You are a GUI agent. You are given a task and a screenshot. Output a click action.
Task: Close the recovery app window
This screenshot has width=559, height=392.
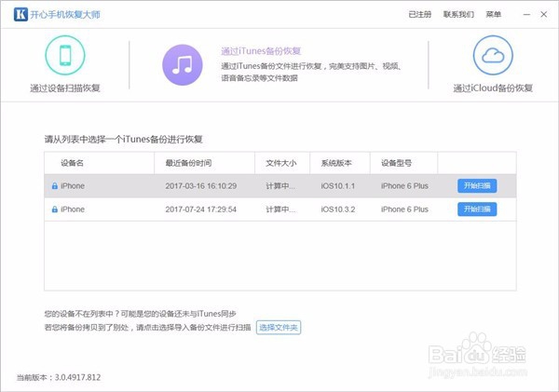point(544,14)
